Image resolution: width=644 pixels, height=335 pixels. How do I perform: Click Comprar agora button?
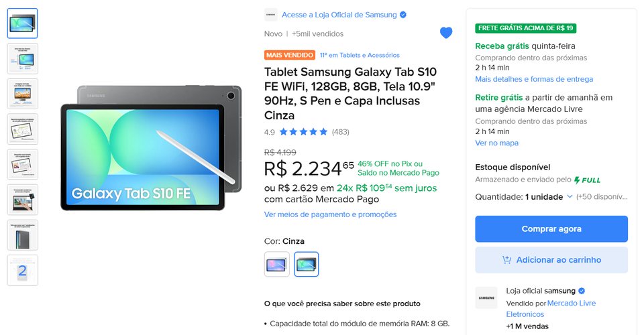pyautogui.click(x=551, y=228)
